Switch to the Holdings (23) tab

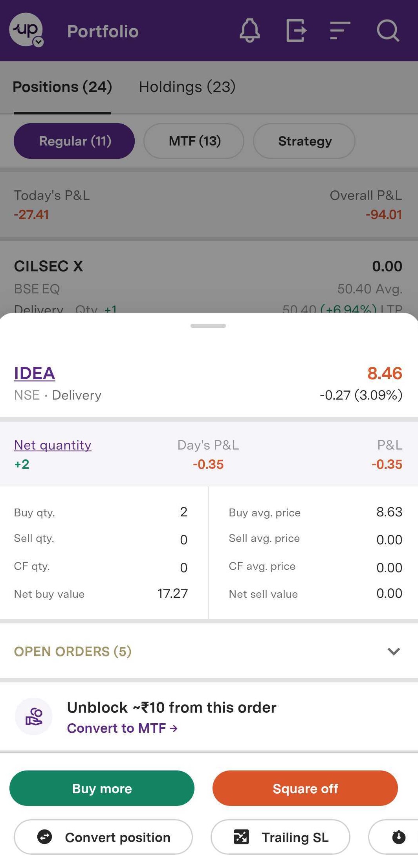pos(187,87)
